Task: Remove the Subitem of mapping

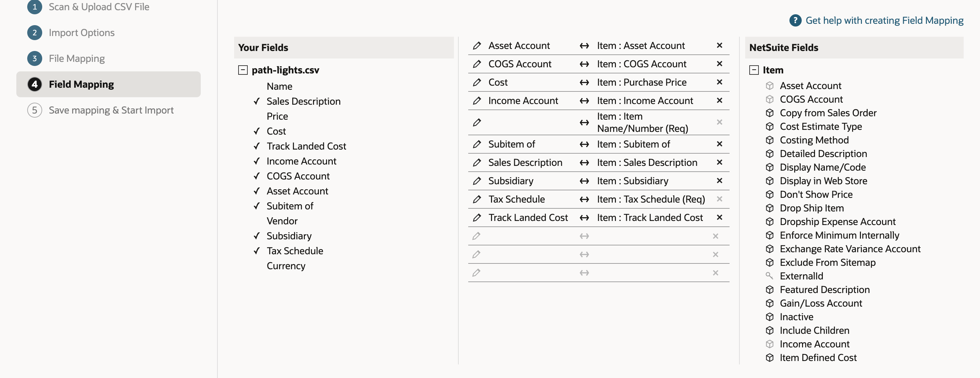Action: (x=719, y=144)
